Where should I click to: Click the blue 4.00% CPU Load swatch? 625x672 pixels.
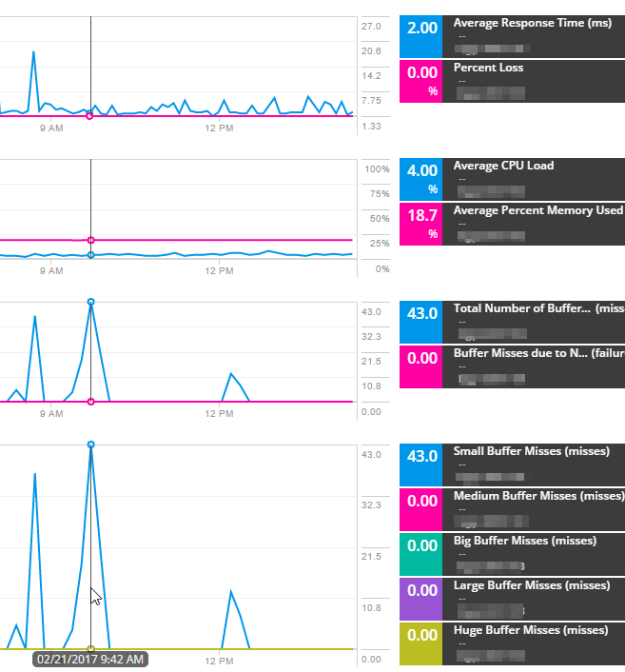click(x=421, y=179)
